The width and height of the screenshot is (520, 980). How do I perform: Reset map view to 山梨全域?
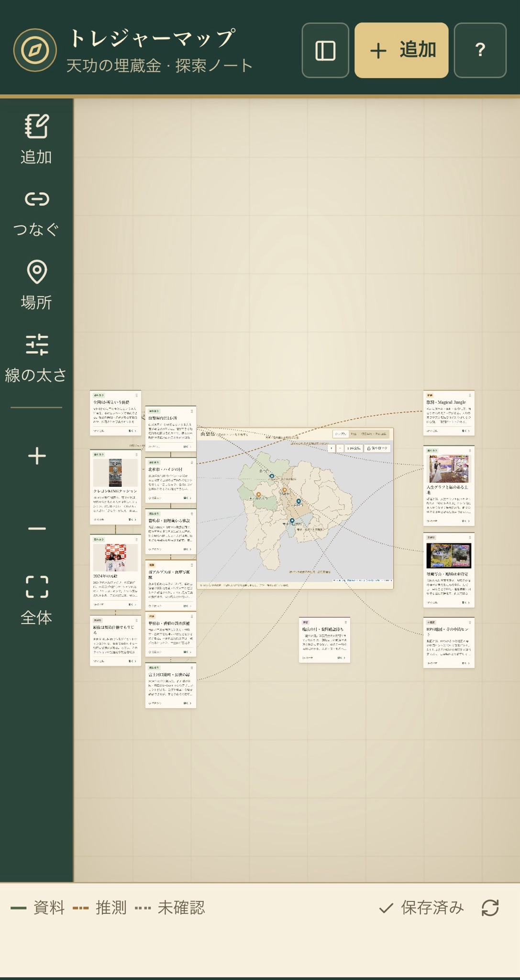[354, 448]
